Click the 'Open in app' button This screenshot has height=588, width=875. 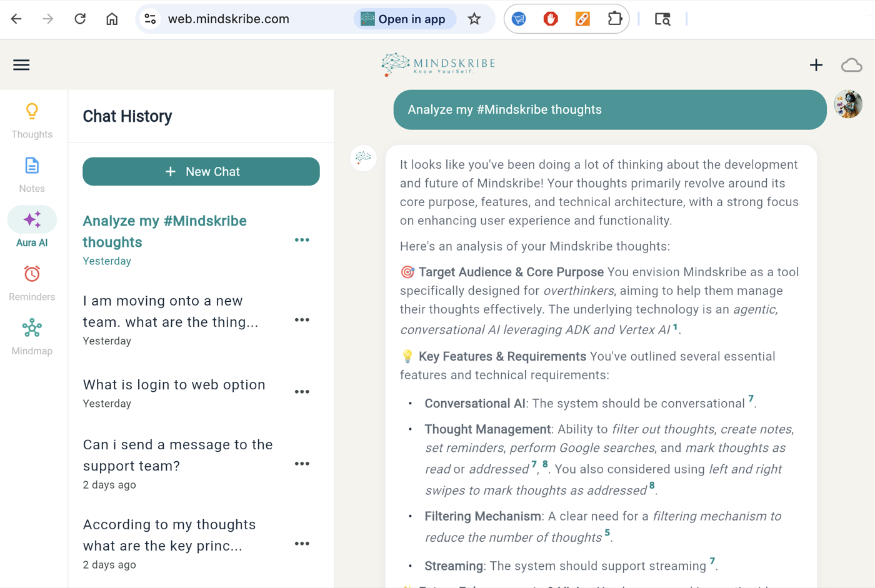[404, 19]
